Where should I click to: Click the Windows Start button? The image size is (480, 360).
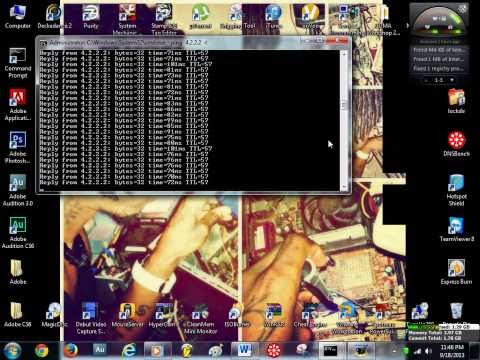point(12,350)
